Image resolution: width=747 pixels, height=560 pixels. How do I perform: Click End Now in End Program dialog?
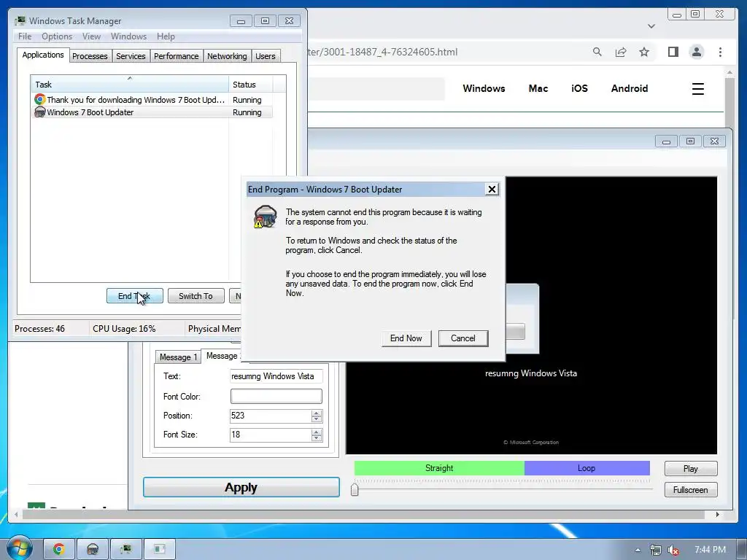pyautogui.click(x=406, y=338)
